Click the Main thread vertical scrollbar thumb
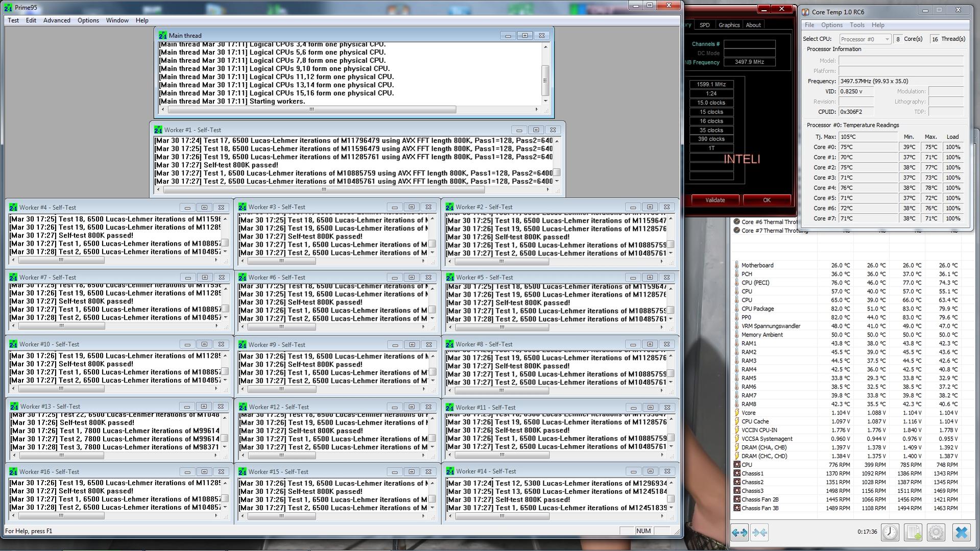Viewport: 980px width, 551px height. pyautogui.click(x=545, y=80)
